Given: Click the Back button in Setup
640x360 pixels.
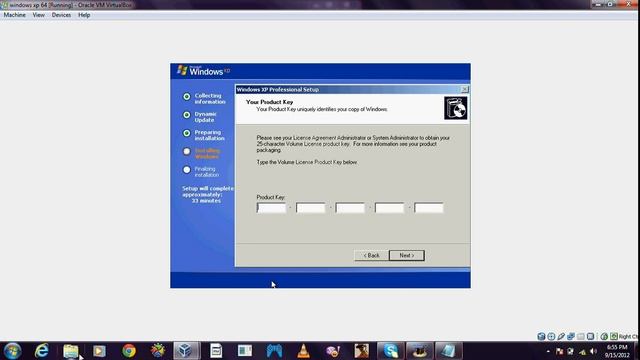Looking at the screenshot, I should 371,256.
